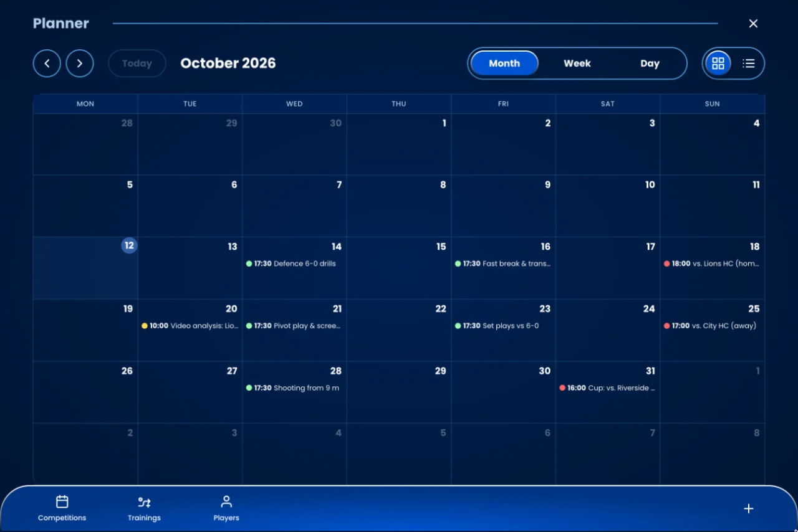Open the vs. Lions HC home match
Viewport: 798px width, 532px height.
pyautogui.click(x=712, y=264)
